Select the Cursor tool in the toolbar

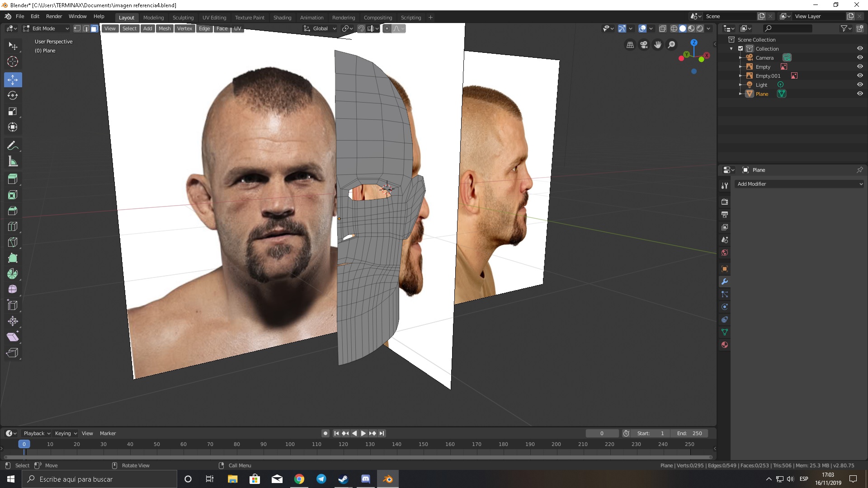coord(13,61)
